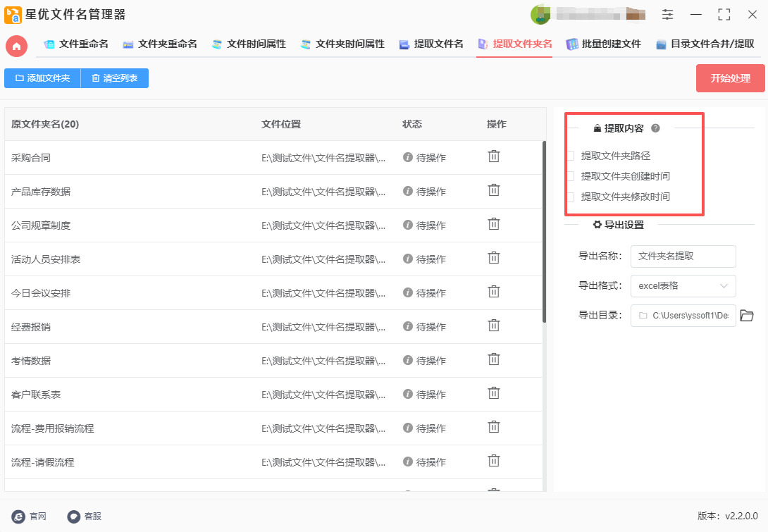Enable 提取文件夹路径 checkbox
Image resolution: width=768 pixels, height=532 pixels.
pyautogui.click(x=570, y=156)
